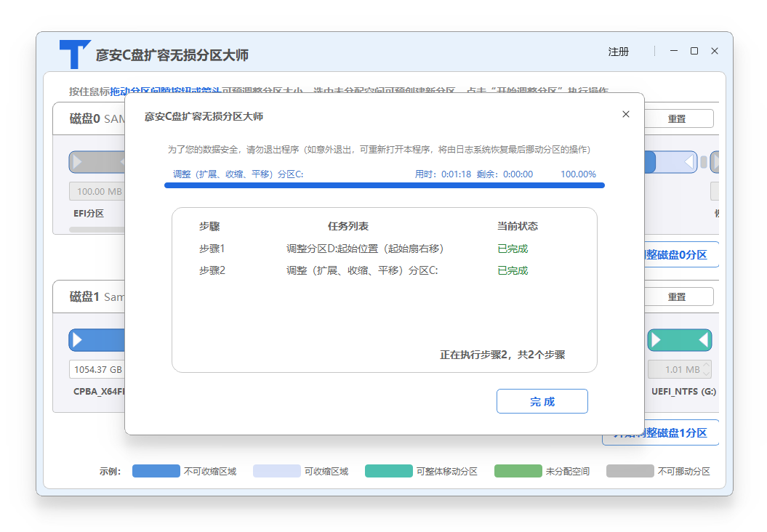Click the 不可挪动分区 gray legend swatch
Screen dimensions: 767x532
click(630, 471)
